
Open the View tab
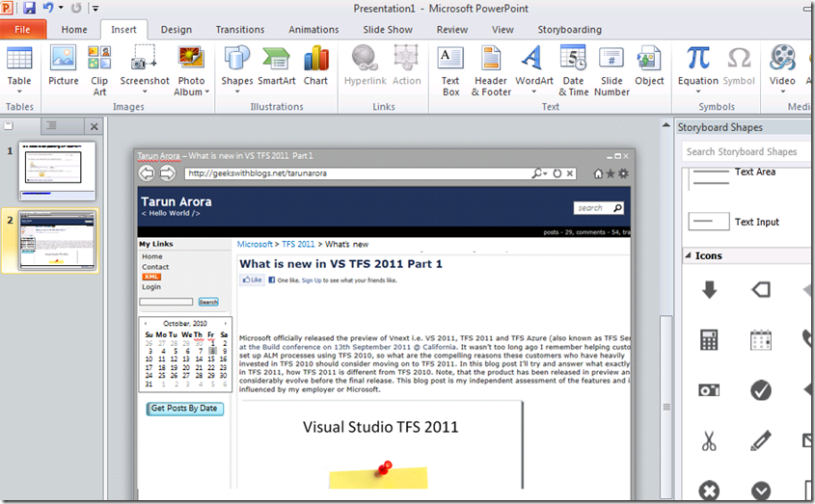click(503, 30)
